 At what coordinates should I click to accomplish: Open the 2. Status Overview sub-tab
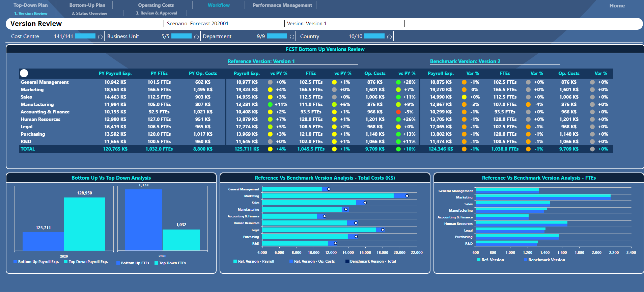[x=89, y=14]
